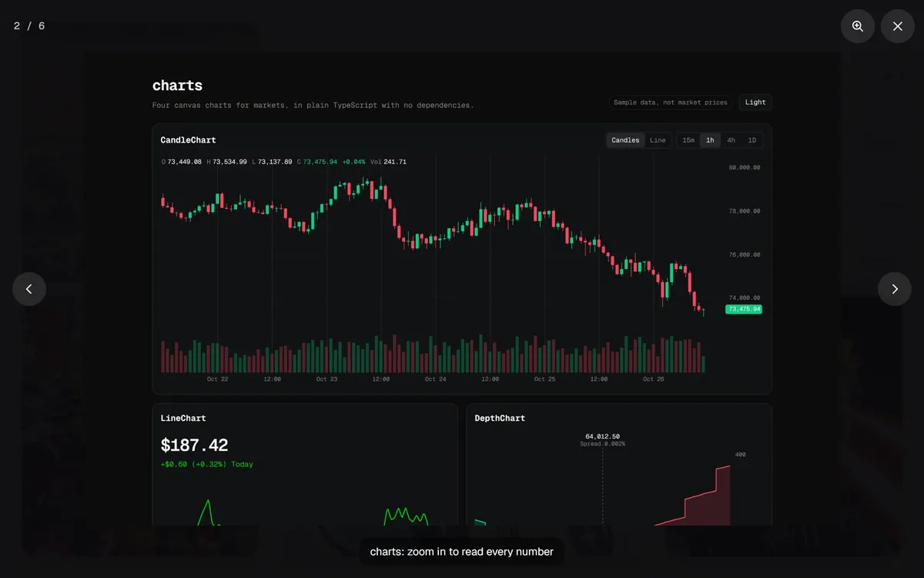924x578 pixels.
Task: Click the "charts" page heading
Action: click(x=177, y=86)
